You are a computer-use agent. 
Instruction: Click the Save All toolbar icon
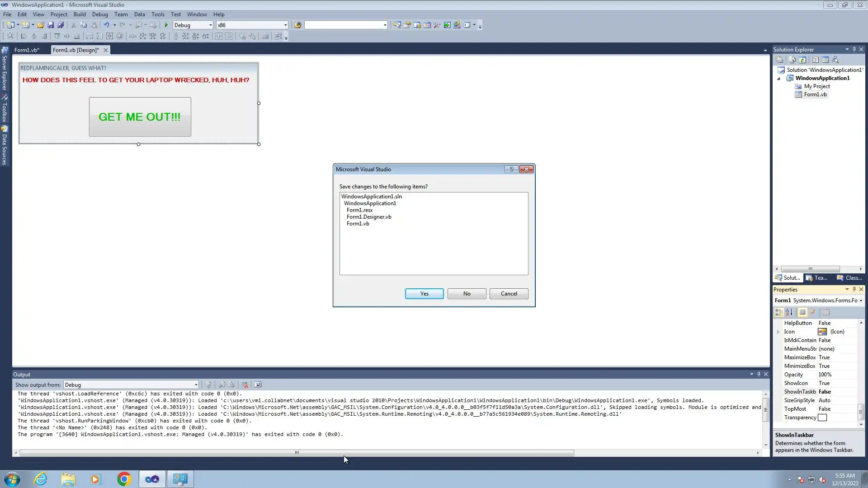coord(61,25)
